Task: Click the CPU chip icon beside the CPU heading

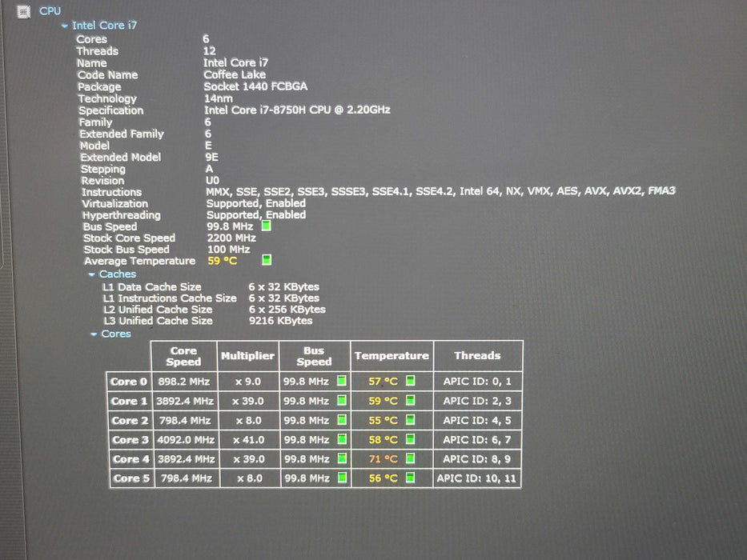Action: pos(23,11)
